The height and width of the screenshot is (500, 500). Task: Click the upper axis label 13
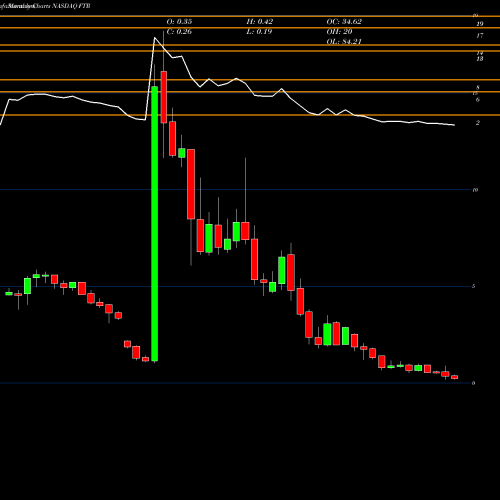point(480,59)
